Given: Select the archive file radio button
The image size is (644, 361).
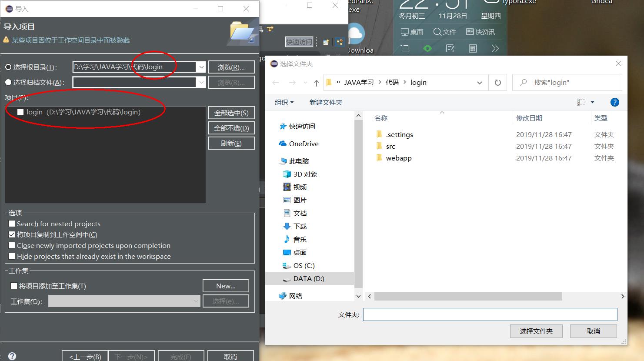Looking at the screenshot, I should click(8, 82).
